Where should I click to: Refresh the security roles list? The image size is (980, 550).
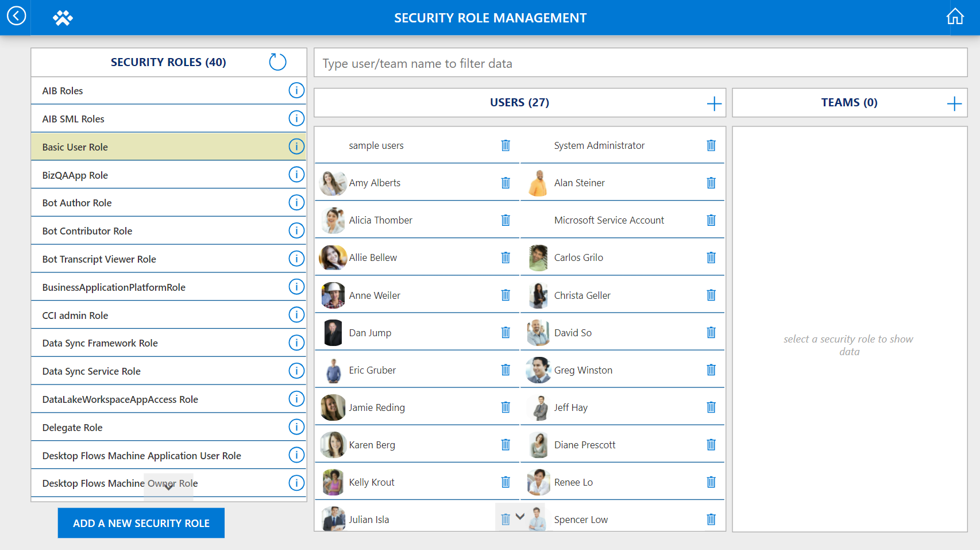277,61
